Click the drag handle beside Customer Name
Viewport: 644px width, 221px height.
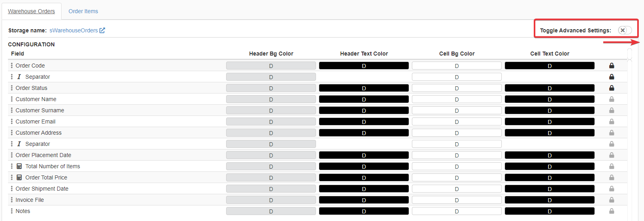(x=12, y=99)
